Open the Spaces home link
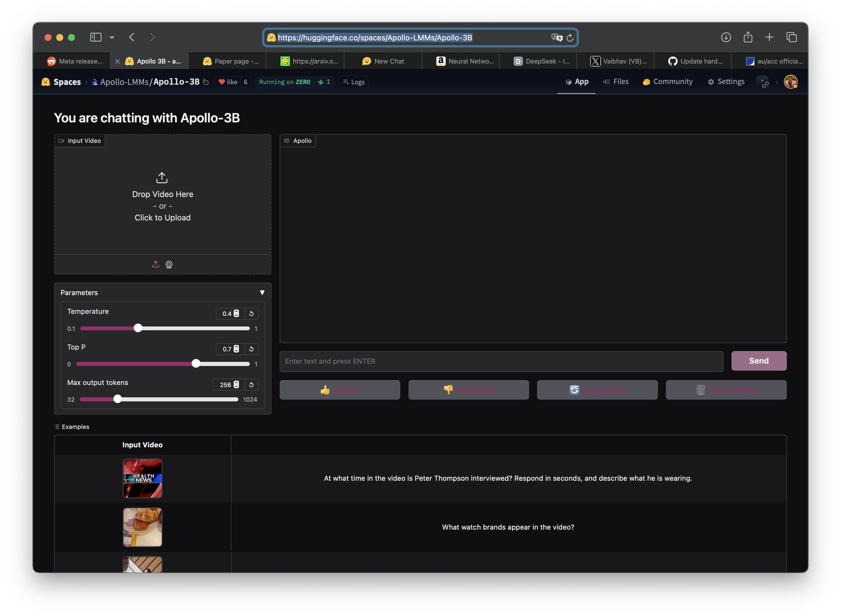 tap(61, 82)
